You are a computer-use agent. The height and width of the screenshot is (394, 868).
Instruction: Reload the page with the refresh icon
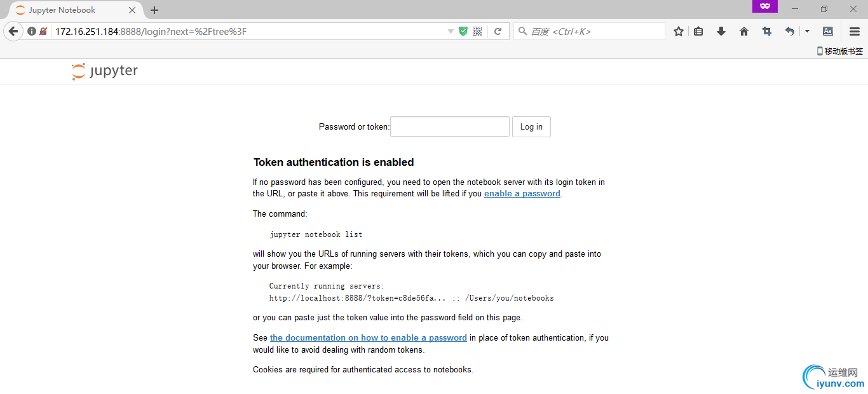(498, 31)
